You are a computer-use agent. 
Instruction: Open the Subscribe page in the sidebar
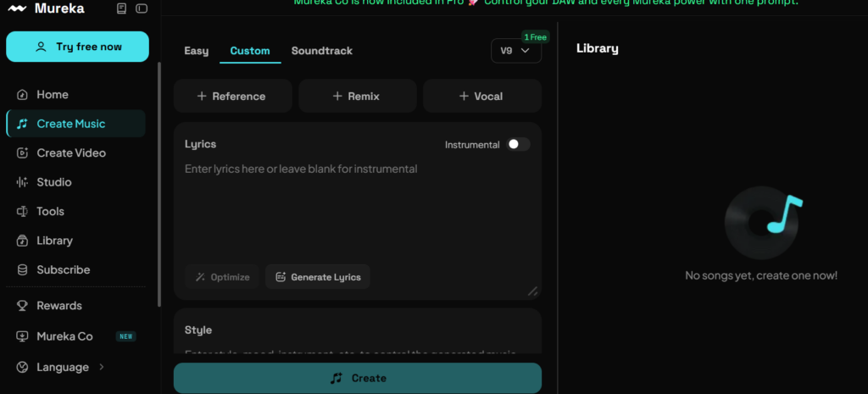[x=75, y=270]
